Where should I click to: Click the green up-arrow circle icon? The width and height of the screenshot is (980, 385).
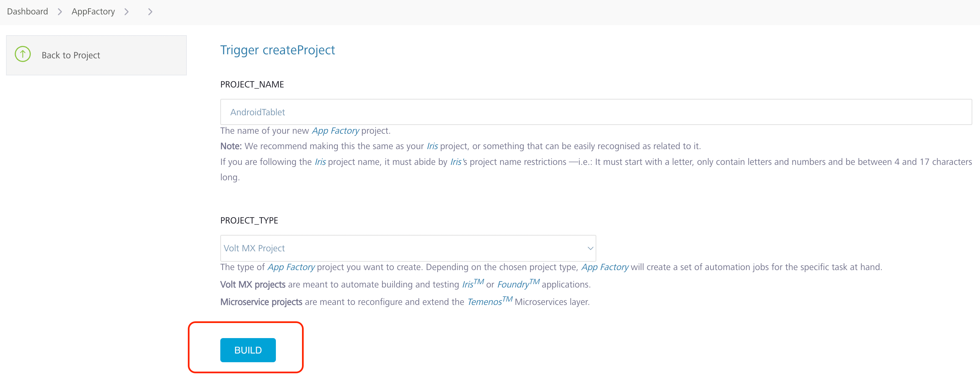(22, 55)
